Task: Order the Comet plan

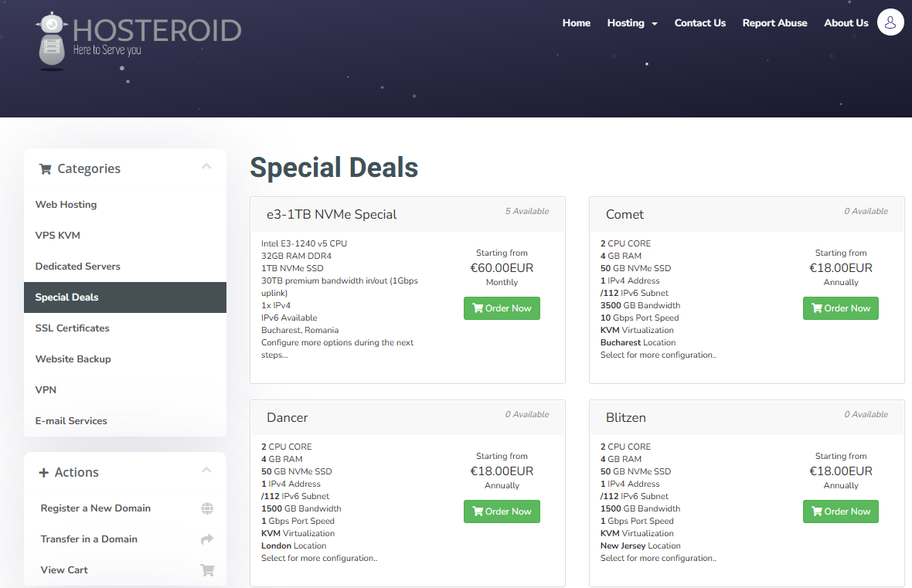Action: click(x=840, y=308)
